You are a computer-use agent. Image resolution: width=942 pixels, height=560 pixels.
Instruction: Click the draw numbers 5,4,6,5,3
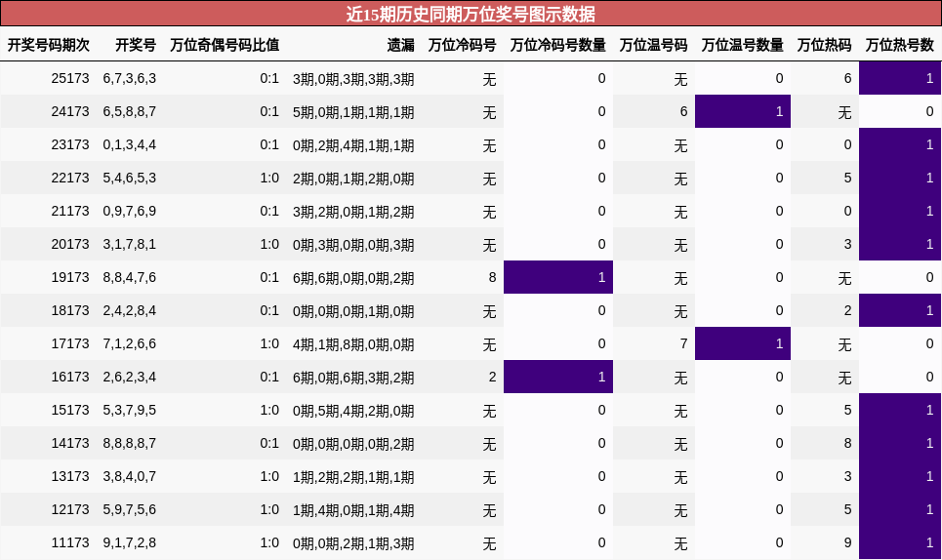pyautogui.click(x=129, y=179)
